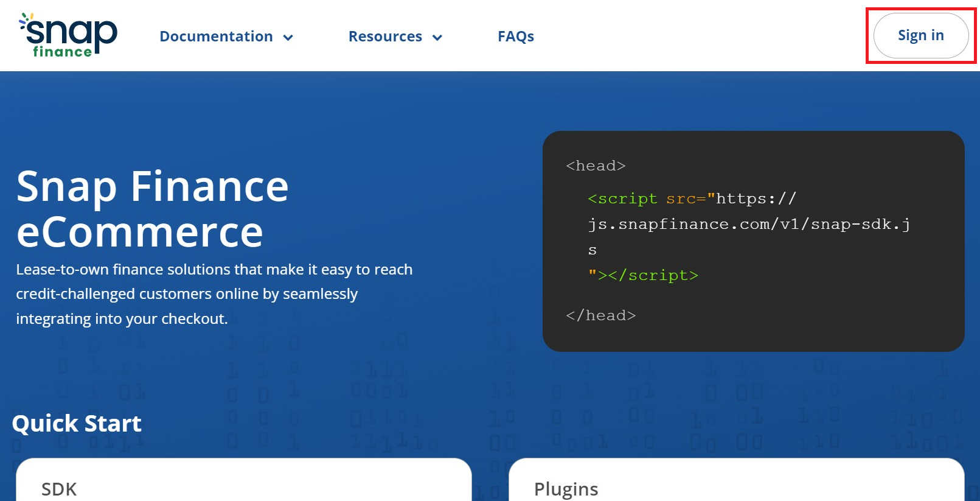Image resolution: width=980 pixels, height=501 pixels.
Task: Click the Sign in button
Action: (921, 36)
